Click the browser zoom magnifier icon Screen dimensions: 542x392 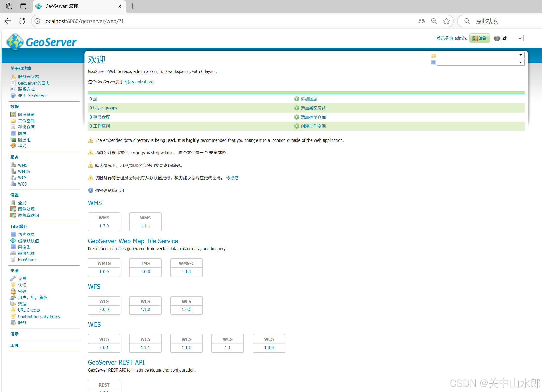[434, 21]
